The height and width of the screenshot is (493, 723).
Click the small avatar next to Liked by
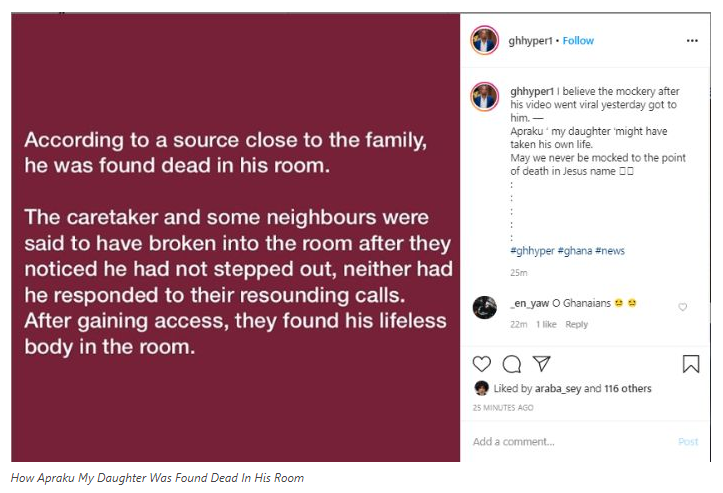click(x=481, y=388)
